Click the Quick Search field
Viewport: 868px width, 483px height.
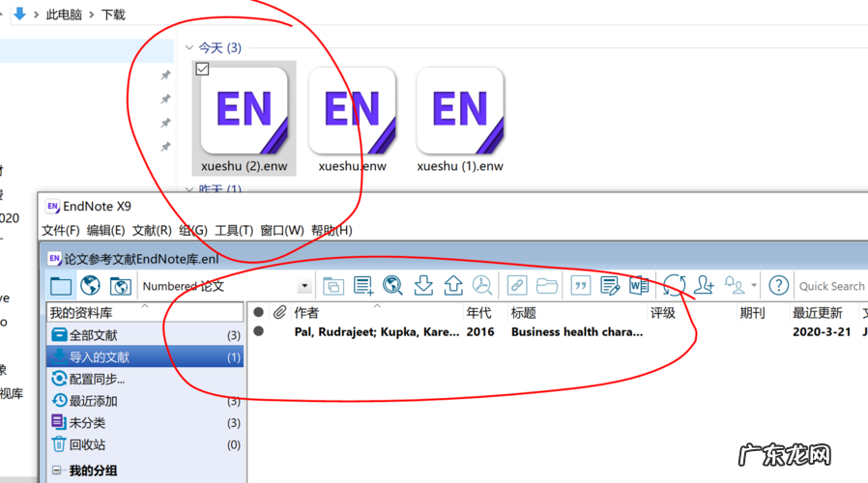tap(832, 286)
